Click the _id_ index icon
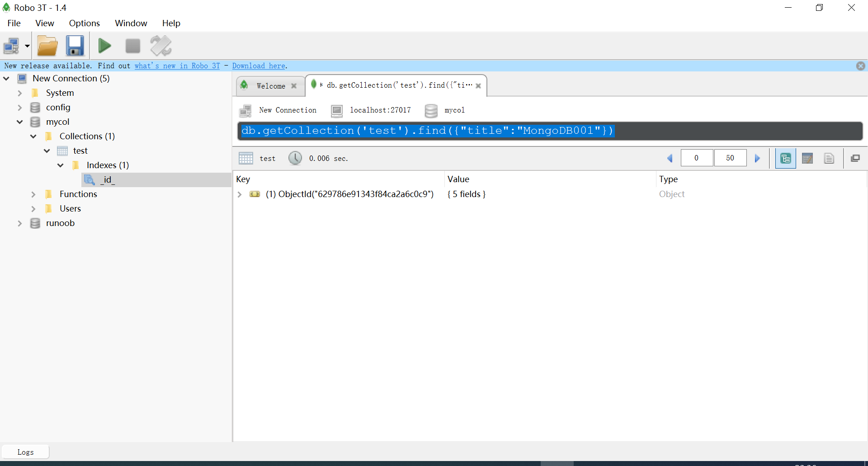This screenshot has height=466, width=868. pyautogui.click(x=90, y=180)
